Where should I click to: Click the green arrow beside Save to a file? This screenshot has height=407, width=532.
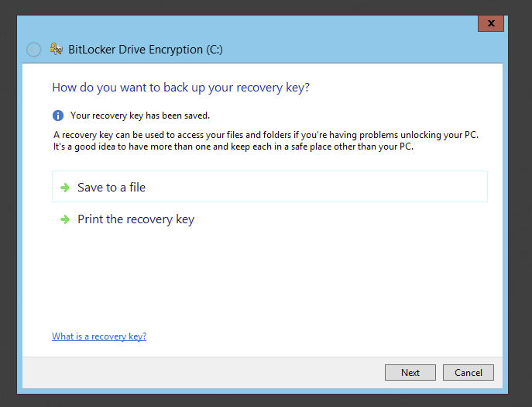[x=65, y=188]
